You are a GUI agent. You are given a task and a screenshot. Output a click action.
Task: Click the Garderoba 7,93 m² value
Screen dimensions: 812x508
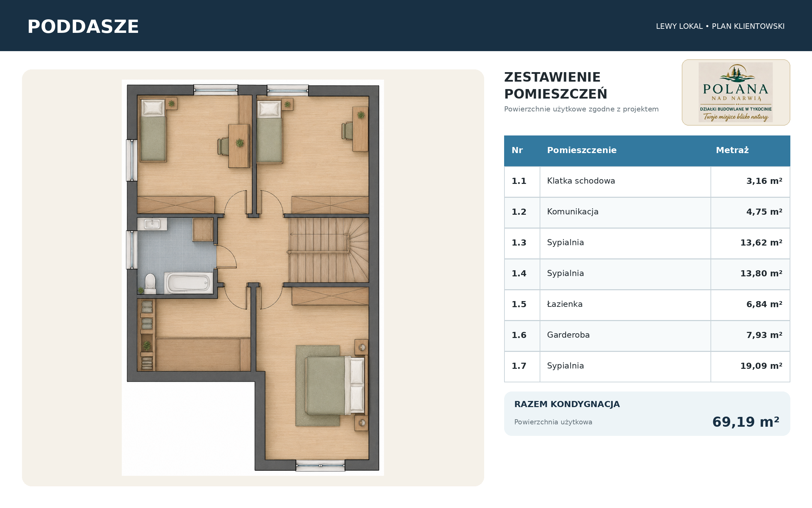click(764, 335)
